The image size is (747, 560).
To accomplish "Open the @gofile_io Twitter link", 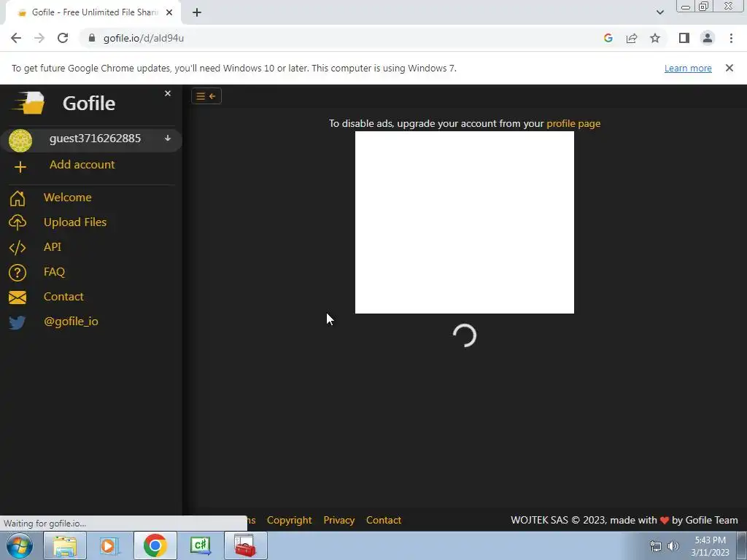I will (71, 322).
